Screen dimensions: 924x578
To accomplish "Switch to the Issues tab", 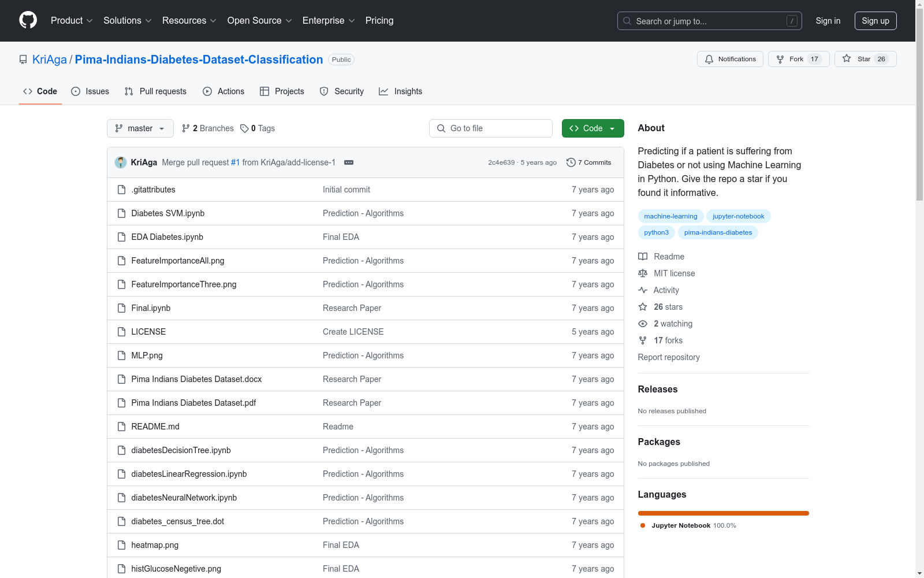I will [90, 91].
